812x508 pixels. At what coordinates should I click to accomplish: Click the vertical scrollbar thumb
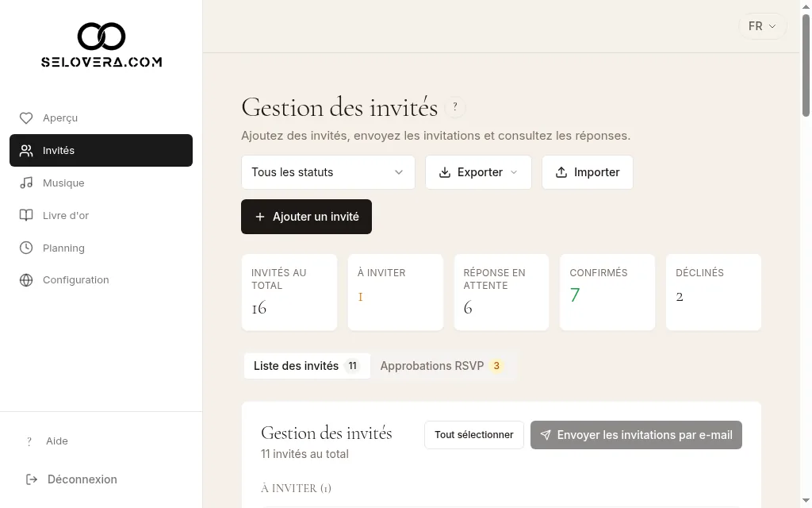pos(806,65)
